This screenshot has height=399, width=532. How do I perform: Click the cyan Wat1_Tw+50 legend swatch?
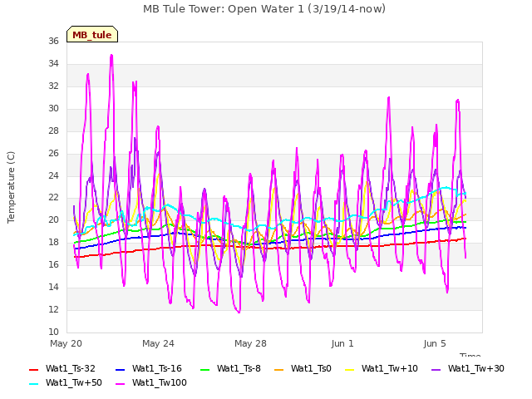point(34,384)
